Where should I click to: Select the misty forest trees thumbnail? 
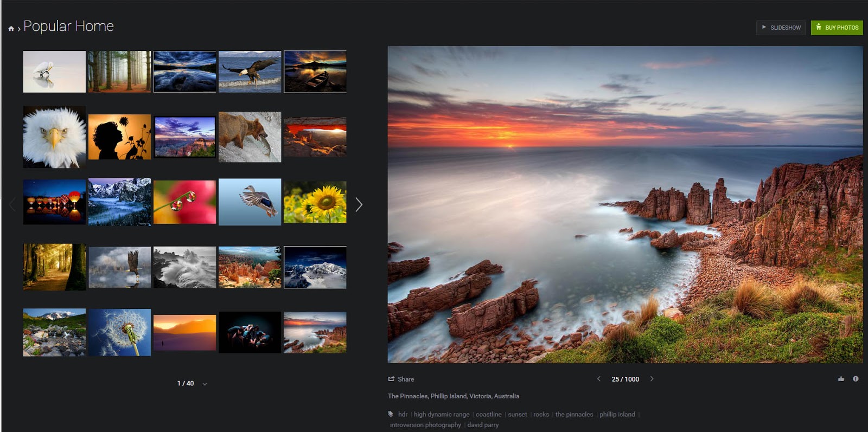(119, 72)
